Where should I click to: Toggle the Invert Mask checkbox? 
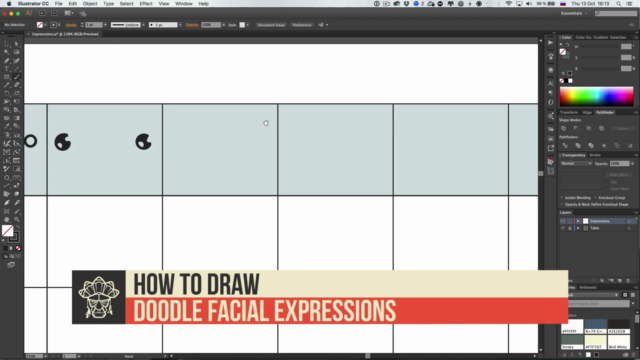(x=608, y=189)
